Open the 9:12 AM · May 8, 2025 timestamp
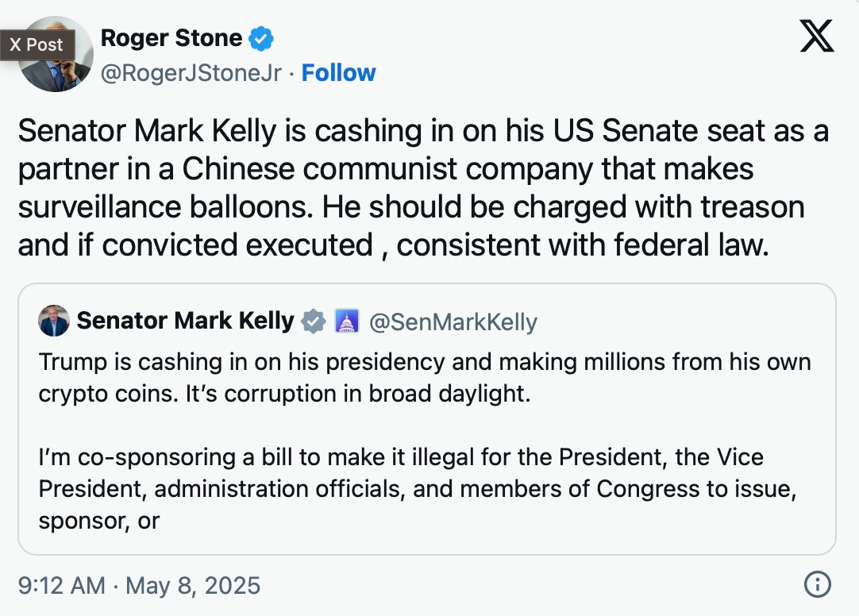859x616 pixels. pyautogui.click(x=139, y=585)
